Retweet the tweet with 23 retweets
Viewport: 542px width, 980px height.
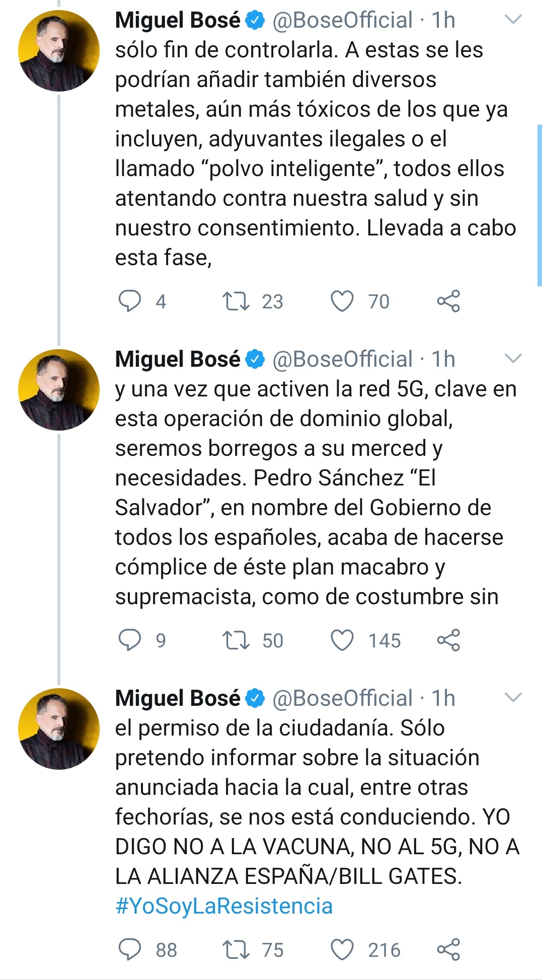[x=236, y=301]
